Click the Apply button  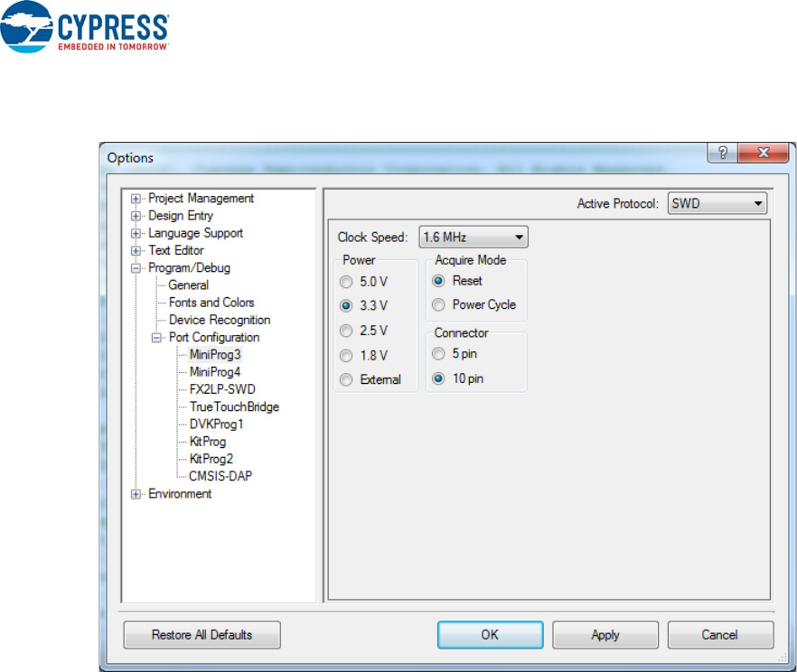click(605, 635)
